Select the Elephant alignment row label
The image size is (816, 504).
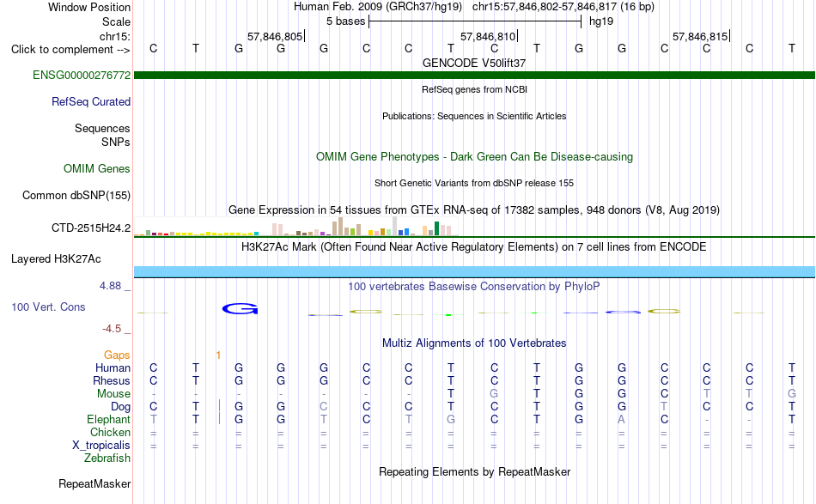(109, 419)
